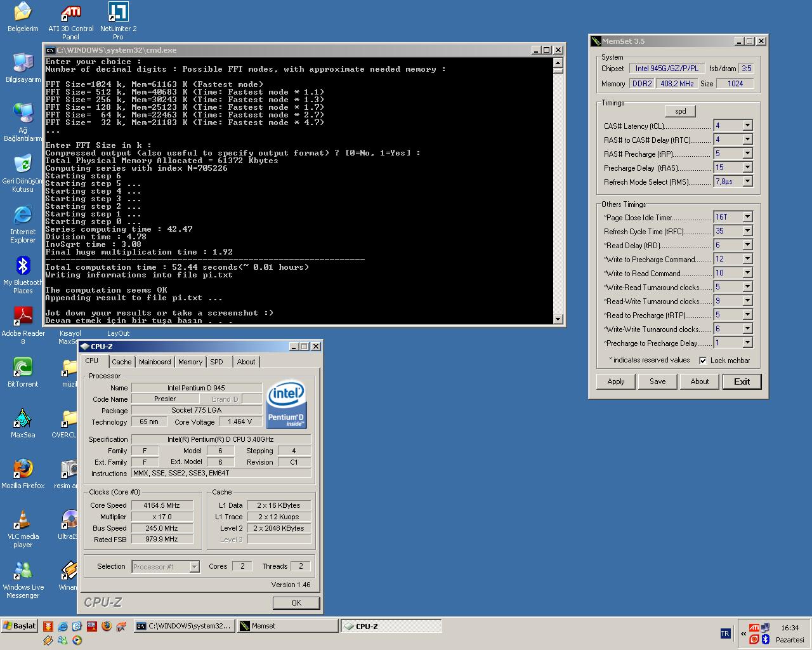812x650 pixels.
Task: Select the Adobe Reader 8 desktop icon
Action: (x=23, y=326)
